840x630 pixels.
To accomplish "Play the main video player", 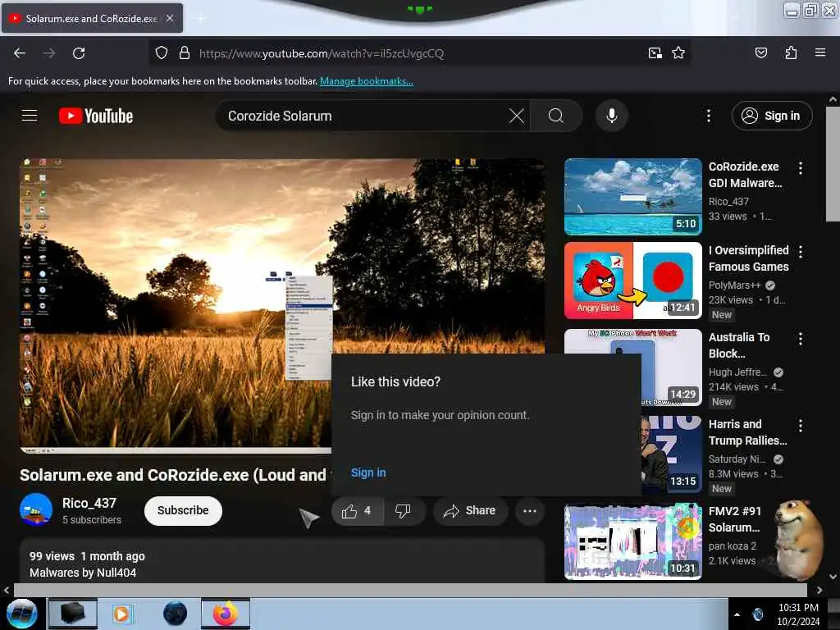I will tap(282, 306).
